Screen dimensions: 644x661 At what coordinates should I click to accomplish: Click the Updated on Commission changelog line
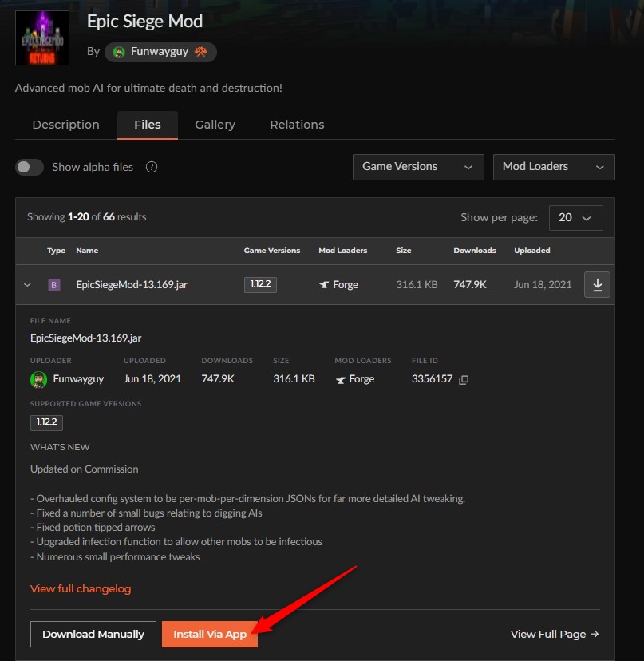click(85, 469)
